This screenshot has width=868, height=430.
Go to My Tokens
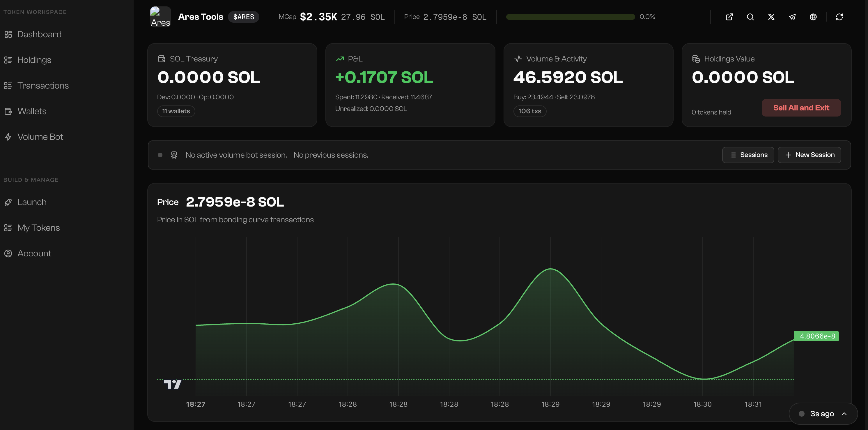tap(39, 228)
